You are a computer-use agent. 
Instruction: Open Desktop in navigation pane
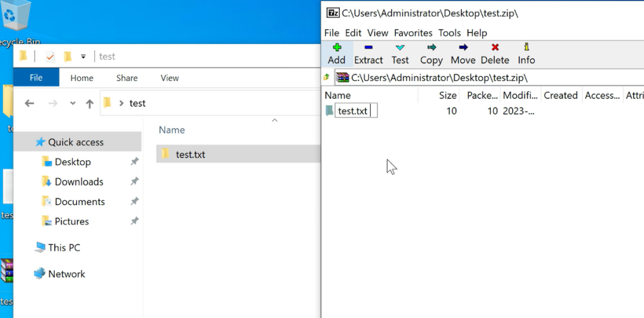click(73, 162)
